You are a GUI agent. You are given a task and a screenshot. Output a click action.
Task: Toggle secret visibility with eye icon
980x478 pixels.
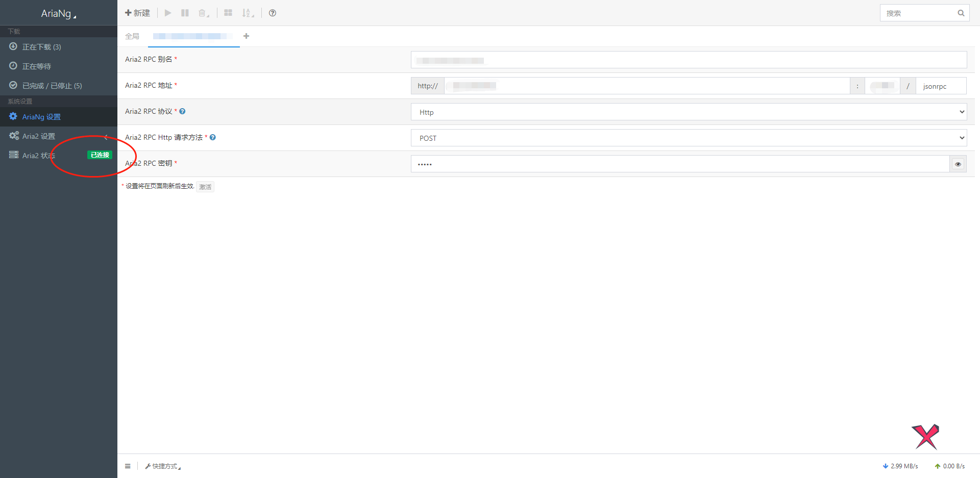pos(958,164)
